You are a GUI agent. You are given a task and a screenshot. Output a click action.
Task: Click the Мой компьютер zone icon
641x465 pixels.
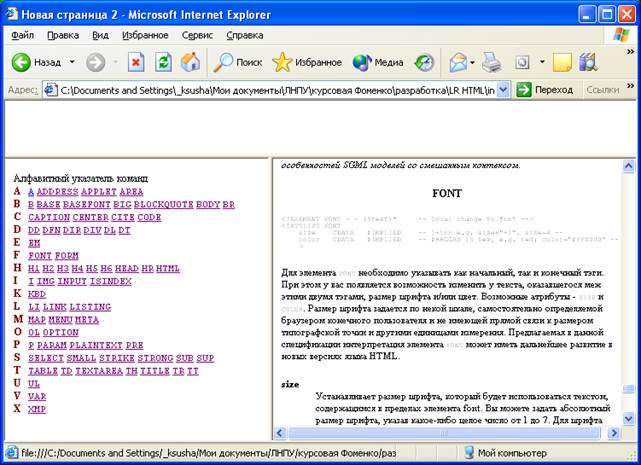(x=469, y=453)
